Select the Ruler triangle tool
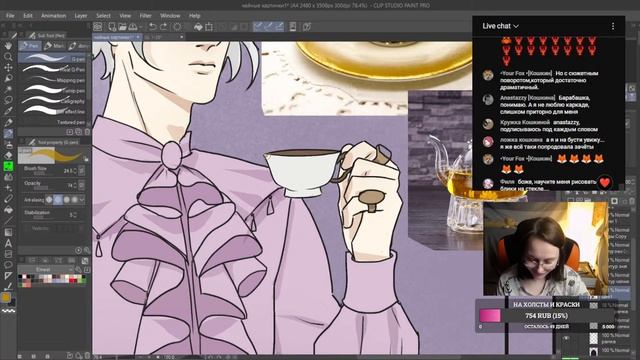Screen dimensions: 640x360 8,276
